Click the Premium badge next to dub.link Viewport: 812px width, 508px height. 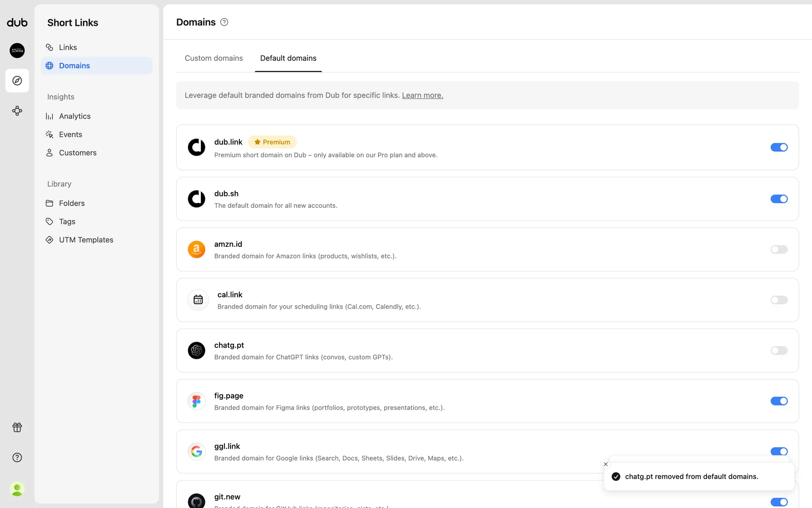click(x=272, y=142)
